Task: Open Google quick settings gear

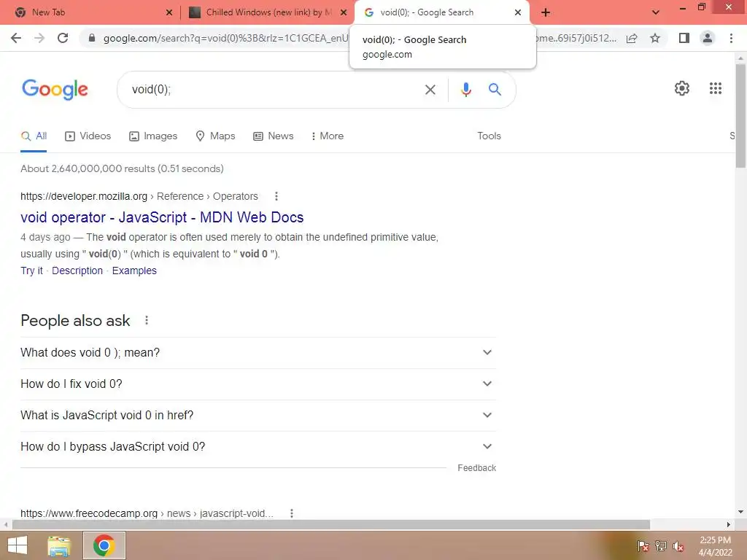Action: pyautogui.click(x=682, y=88)
